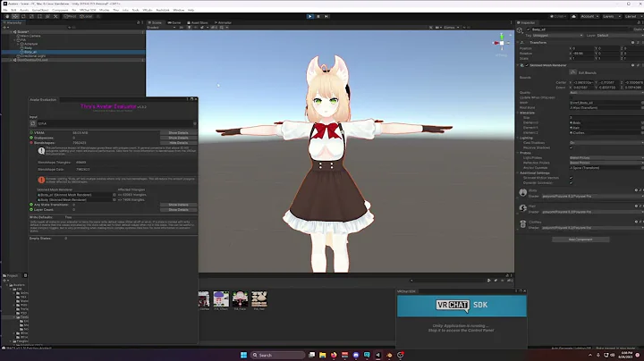
Task: Click the Add Component button
Action: pyautogui.click(x=580, y=239)
